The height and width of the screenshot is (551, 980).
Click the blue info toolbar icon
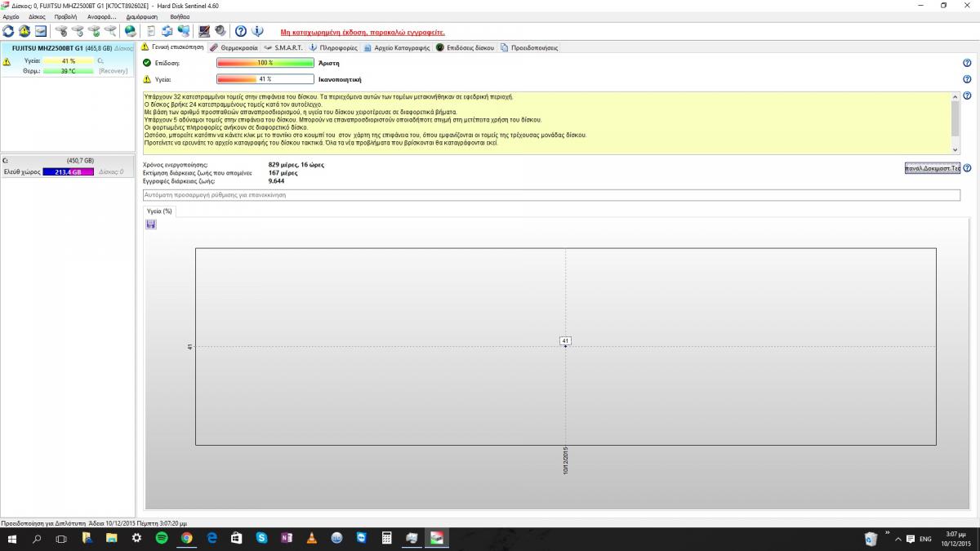(x=257, y=31)
